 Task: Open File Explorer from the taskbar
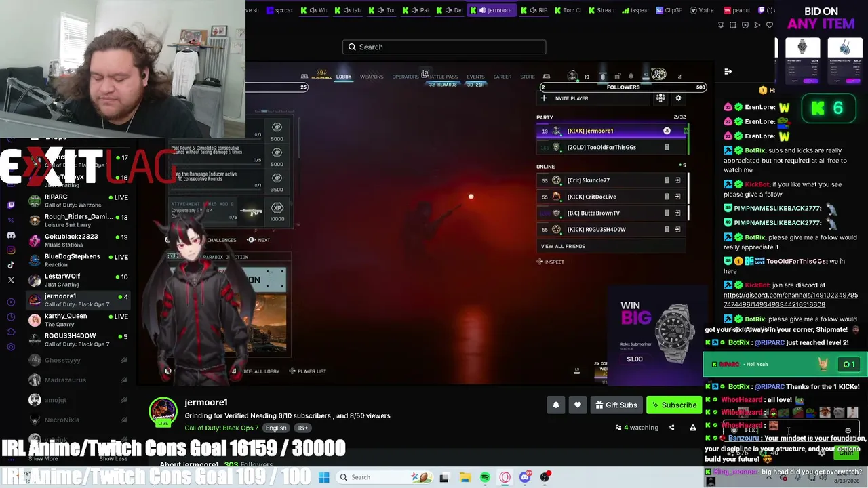pyautogui.click(x=465, y=477)
